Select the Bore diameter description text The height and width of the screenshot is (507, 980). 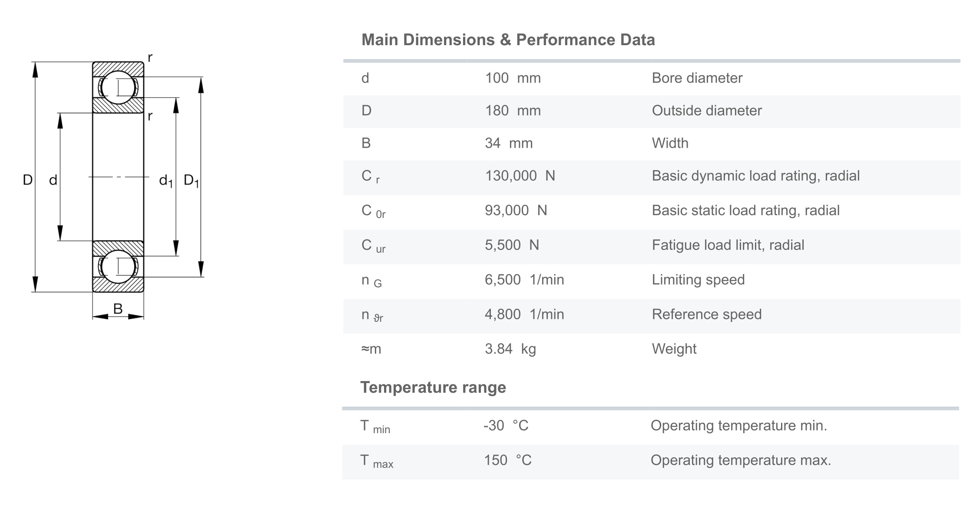pyautogui.click(x=697, y=78)
